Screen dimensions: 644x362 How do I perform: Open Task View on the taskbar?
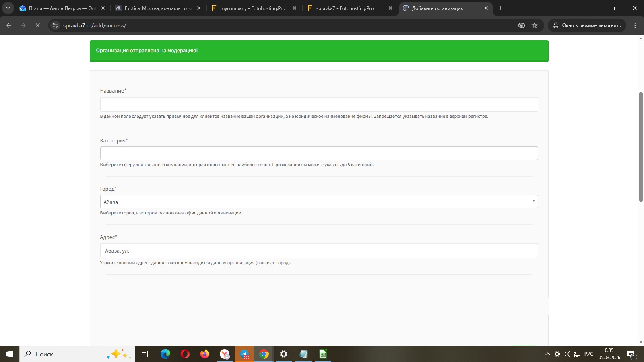coord(145,354)
